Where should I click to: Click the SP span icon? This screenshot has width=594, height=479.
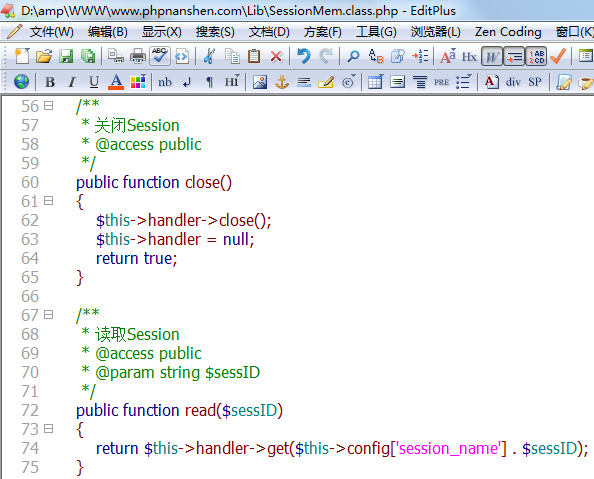pyautogui.click(x=535, y=82)
